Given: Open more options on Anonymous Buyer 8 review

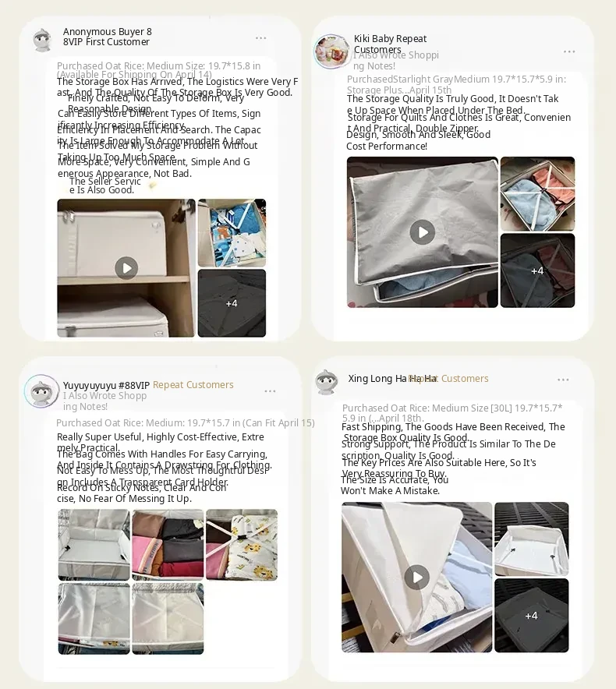Looking at the screenshot, I should (260, 38).
